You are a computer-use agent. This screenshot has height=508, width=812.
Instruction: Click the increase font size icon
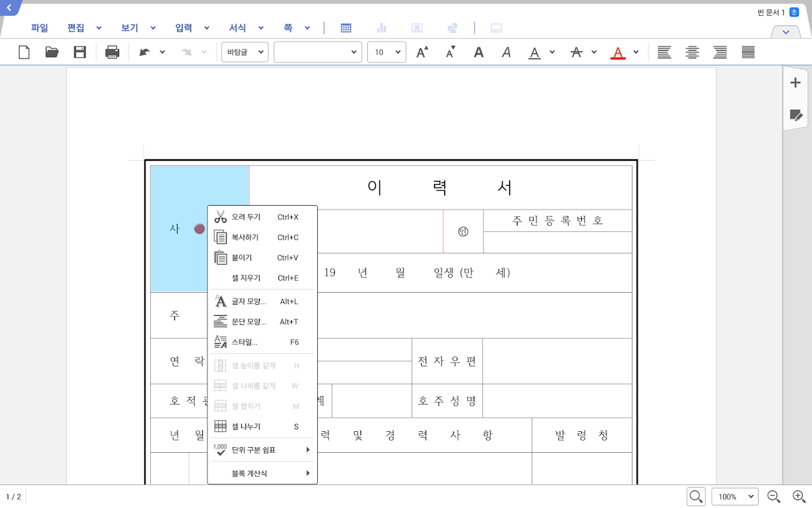422,52
